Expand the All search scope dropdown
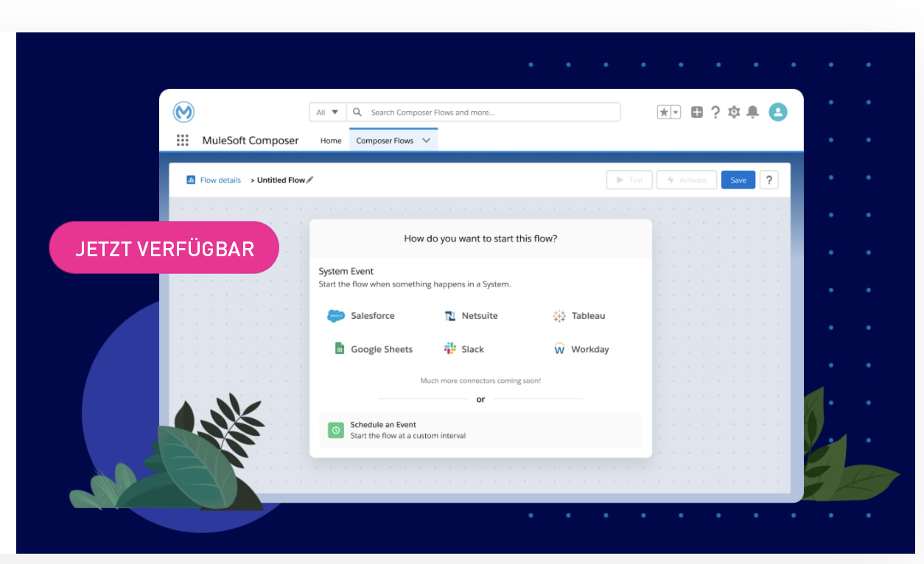This screenshot has height=564, width=924. (327, 112)
